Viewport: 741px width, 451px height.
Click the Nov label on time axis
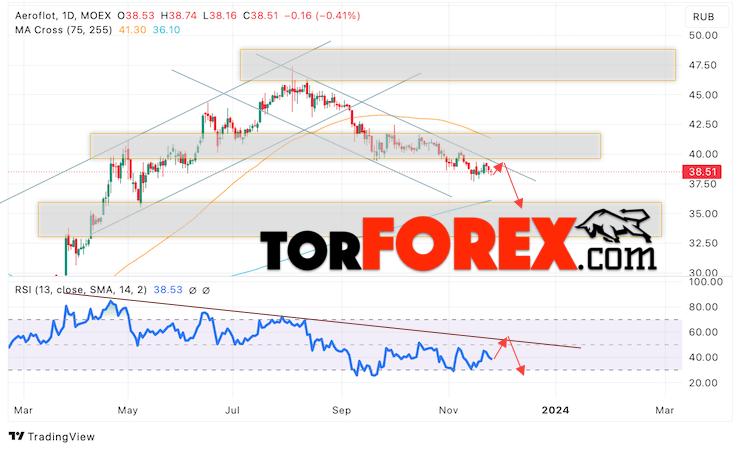tap(448, 410)
